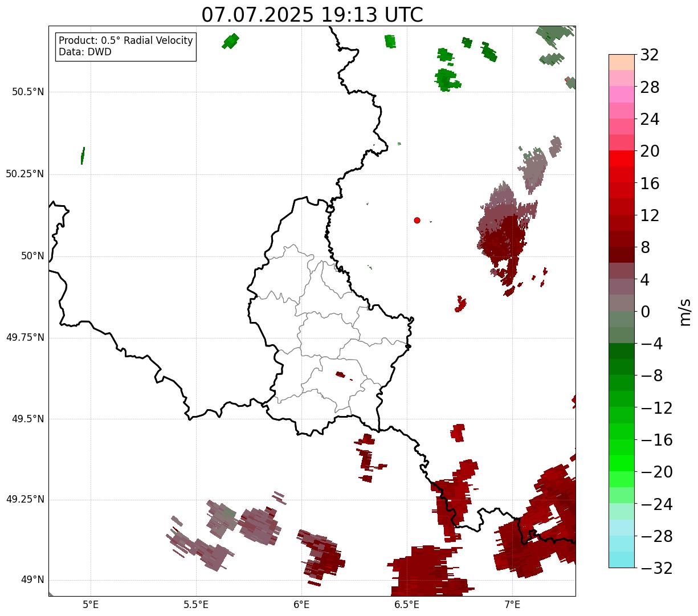This screenshot has height=616, width=698.
Task: Click the thin green echo near 5°E
Action: point(83,156)
